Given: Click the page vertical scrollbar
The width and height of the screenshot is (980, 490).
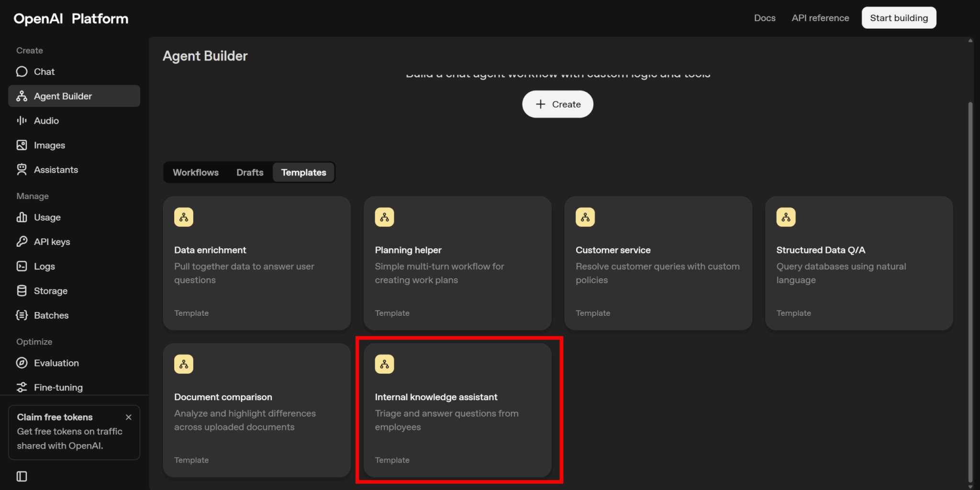Looking at the screenshot, I should [970, 287].
